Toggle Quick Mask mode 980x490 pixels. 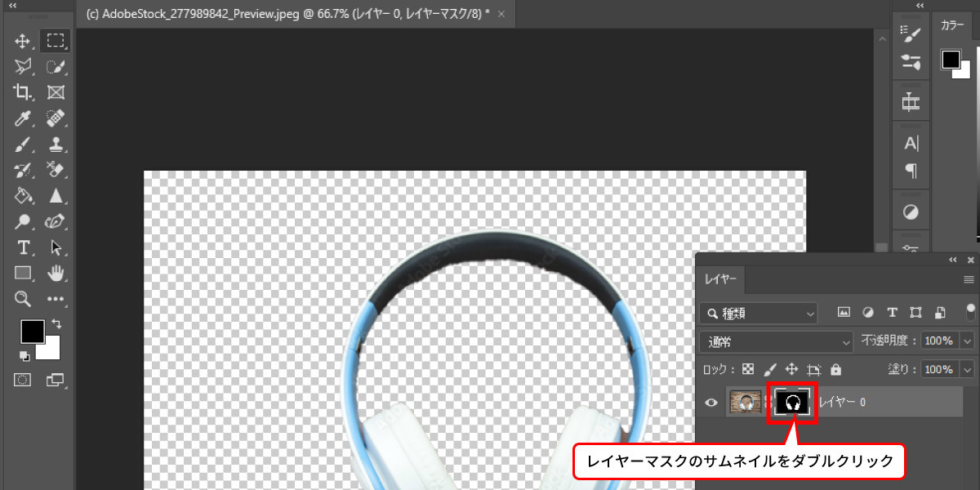coord(23,380)
